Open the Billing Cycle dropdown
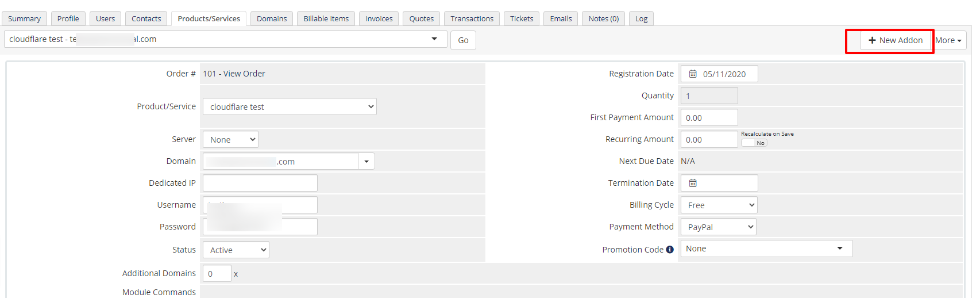This screenshot has height=298, width=980. (x=719, y=205)
